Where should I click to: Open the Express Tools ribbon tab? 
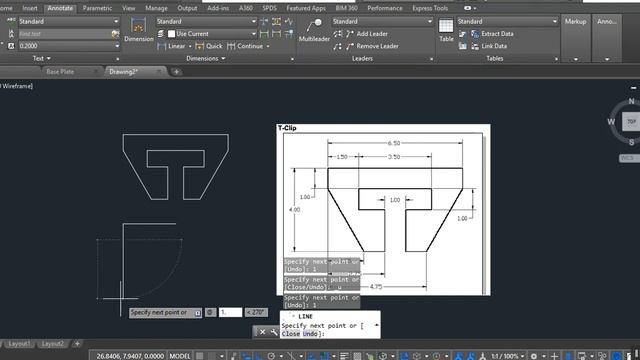(430, 8)
